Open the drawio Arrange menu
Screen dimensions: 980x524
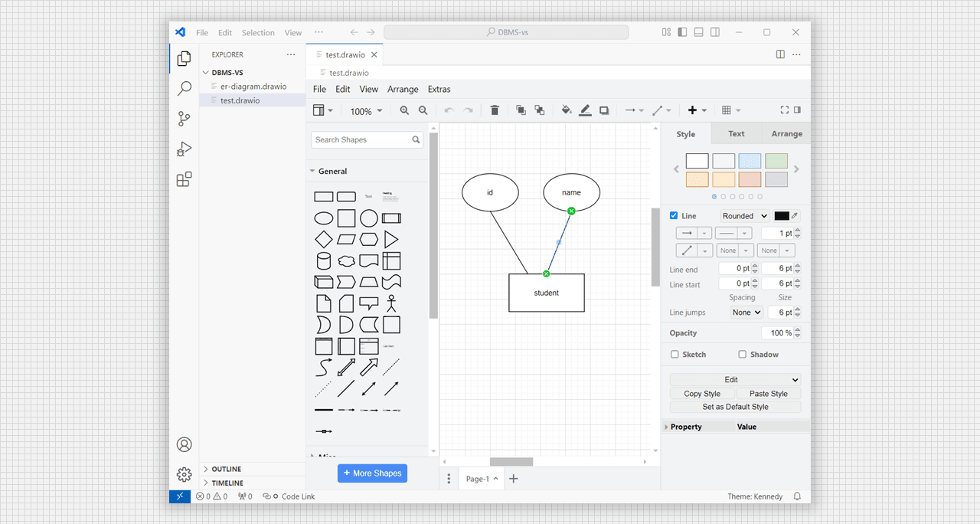(x=403, y=90)
